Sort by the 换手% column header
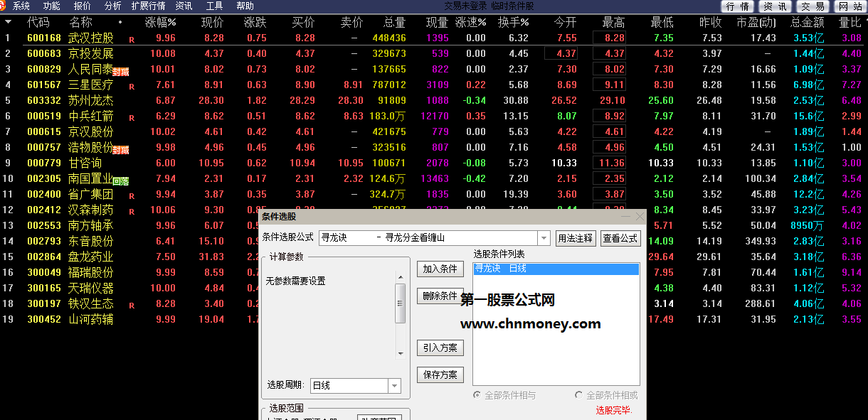This screenshot has height=420, width=868. tap(513, 23)
